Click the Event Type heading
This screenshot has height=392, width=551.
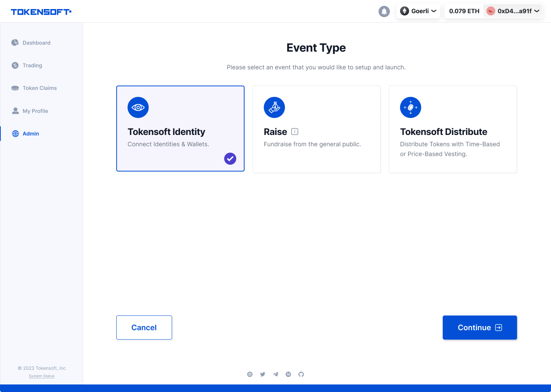[316, 48]
